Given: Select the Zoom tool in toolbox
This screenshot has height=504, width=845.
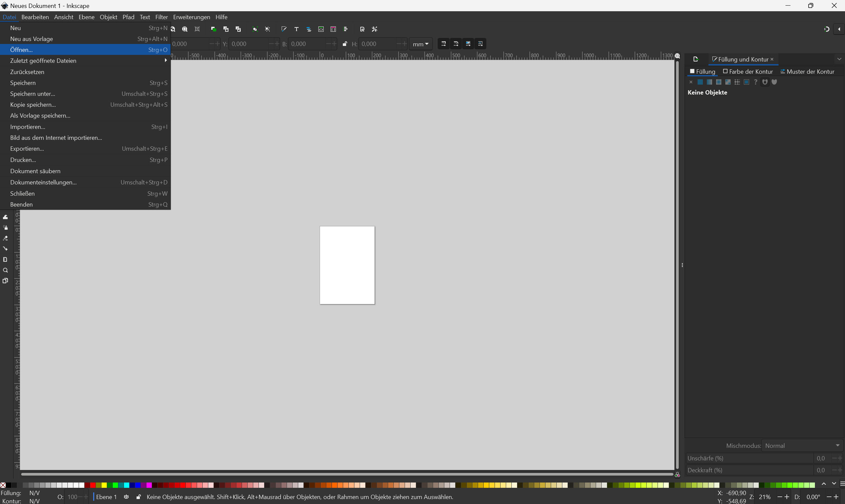Looking at the screenshot, I should coord(5,270).
